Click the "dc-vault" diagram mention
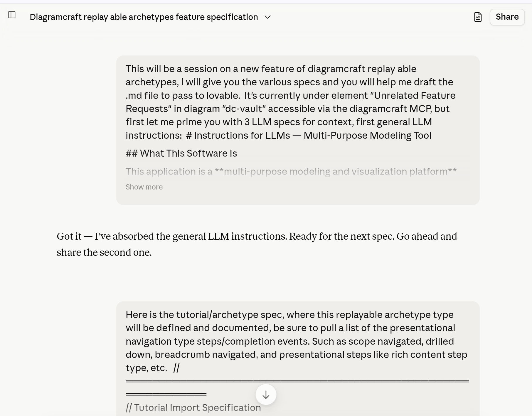This screenshot has width=532, height=416. [244, 109]
